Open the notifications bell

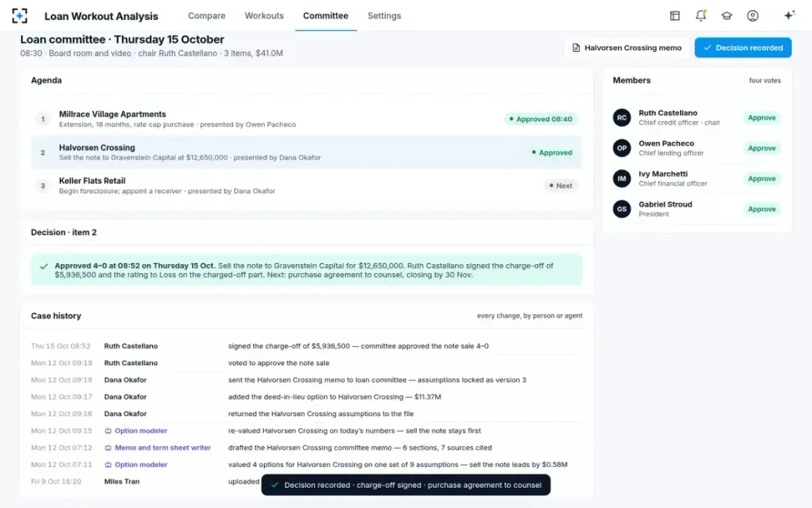click(x=701, y=16)
